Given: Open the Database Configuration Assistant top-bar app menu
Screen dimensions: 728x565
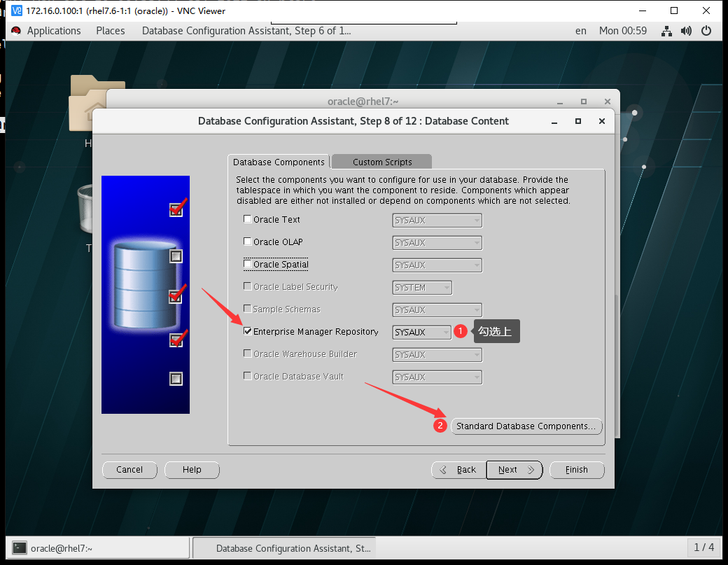Looking at the screenshot, I should (x=246, y=31).
